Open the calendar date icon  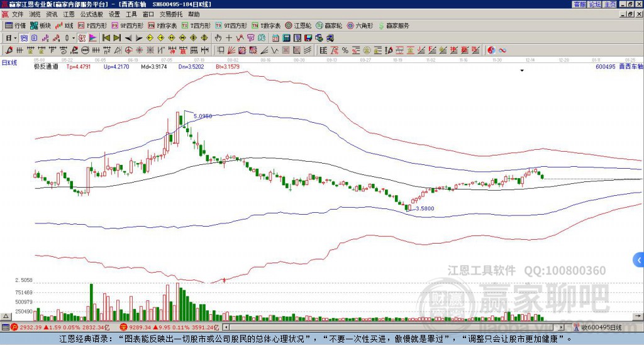(x=275, y=38)
